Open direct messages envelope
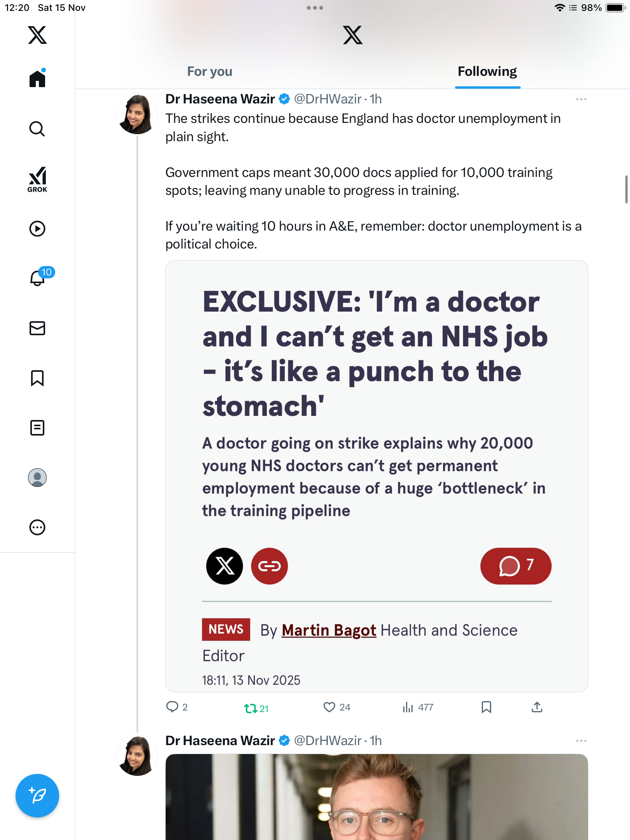 [x=37, y=328]
